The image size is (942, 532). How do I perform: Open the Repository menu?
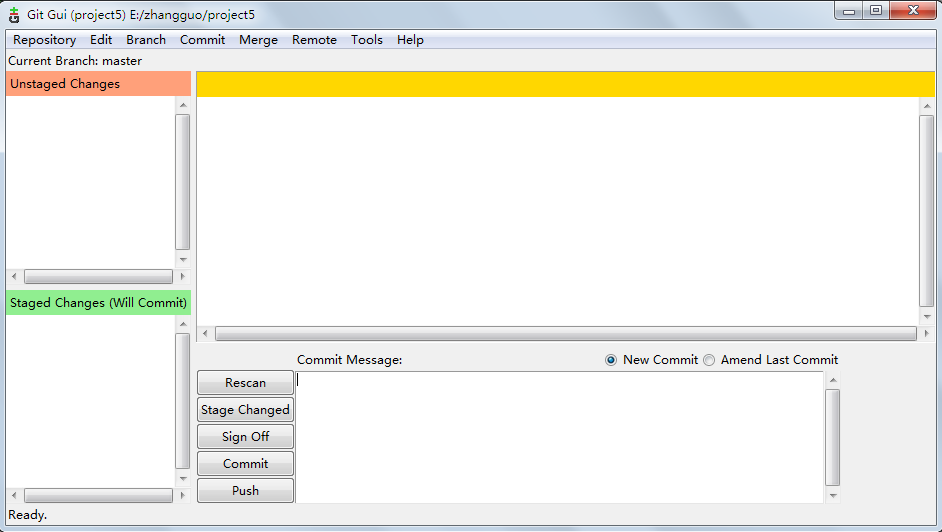tap(44, 40)
